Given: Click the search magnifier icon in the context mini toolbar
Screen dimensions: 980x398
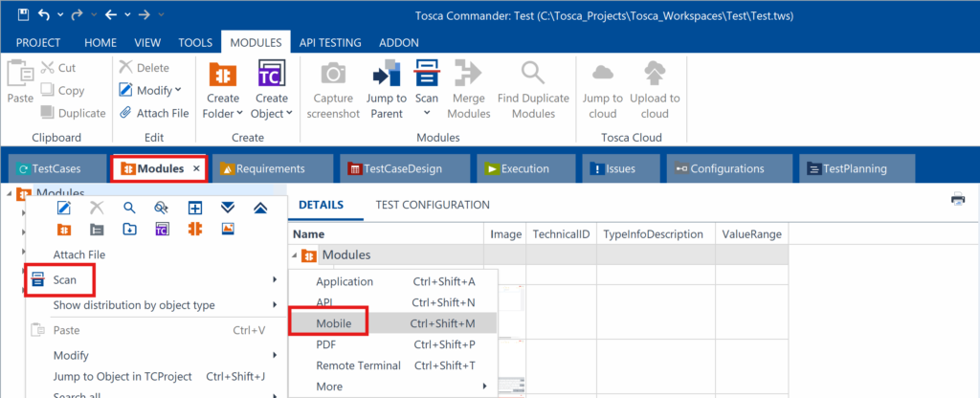Looking at the screenshot, I should pyautogui.click(x=129, y=208).
